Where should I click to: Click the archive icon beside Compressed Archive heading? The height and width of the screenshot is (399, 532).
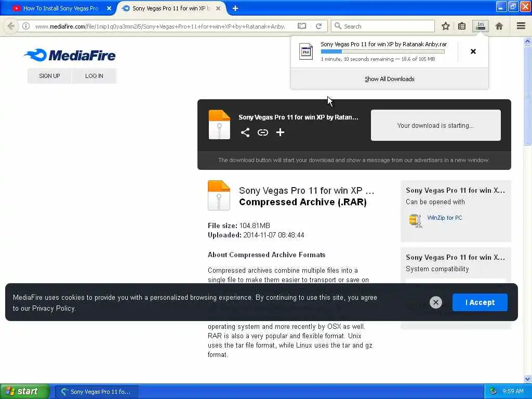point(219,195)
